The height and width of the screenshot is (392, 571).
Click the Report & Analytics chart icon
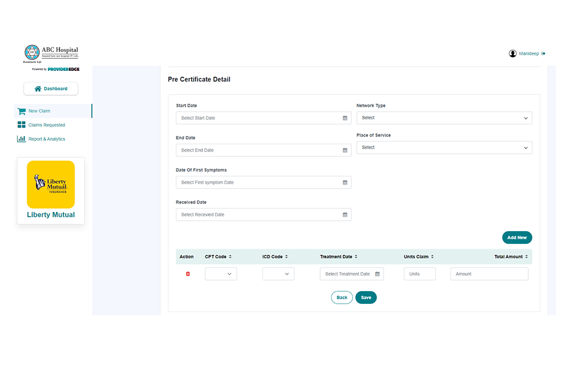tap(21, 139)
